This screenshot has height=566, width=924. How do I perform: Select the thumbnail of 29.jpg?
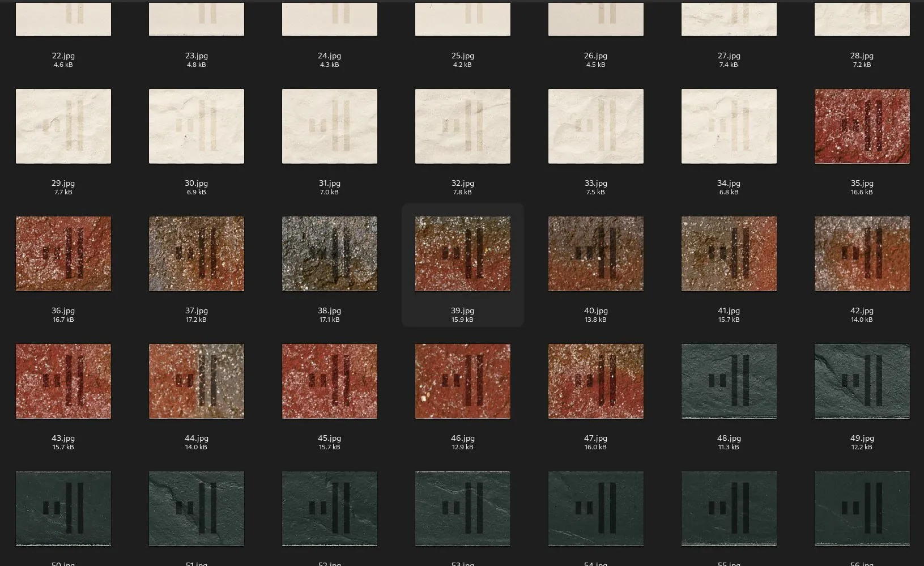pyautogui.click(x=63, y=126)
